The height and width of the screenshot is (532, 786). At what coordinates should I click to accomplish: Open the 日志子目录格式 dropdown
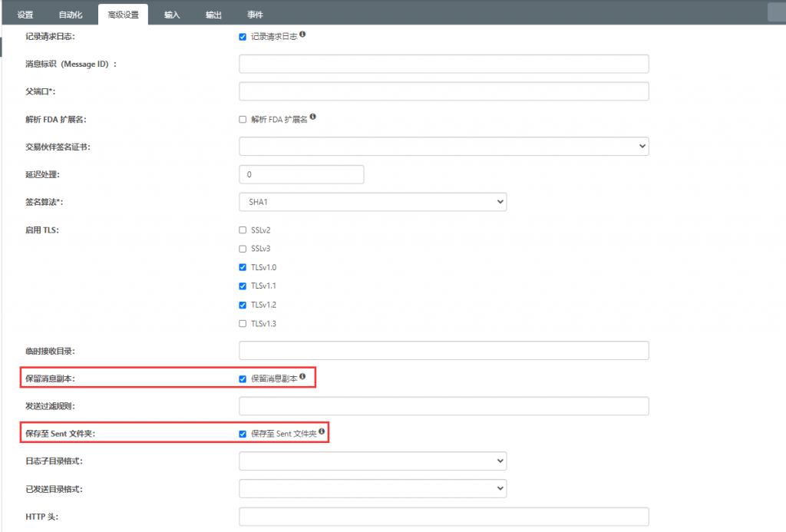point(372,461)
